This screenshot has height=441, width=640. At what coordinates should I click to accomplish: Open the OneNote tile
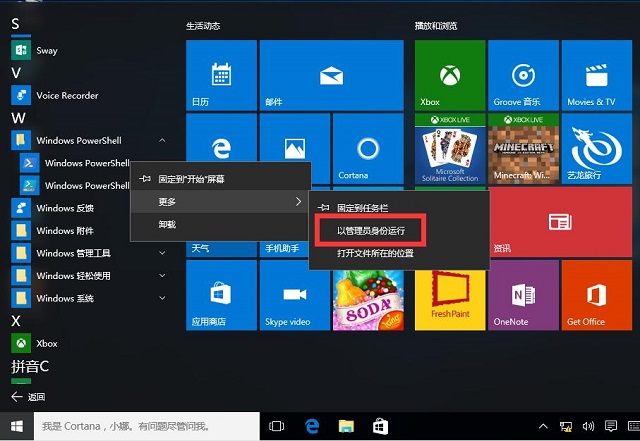[523, 295]
